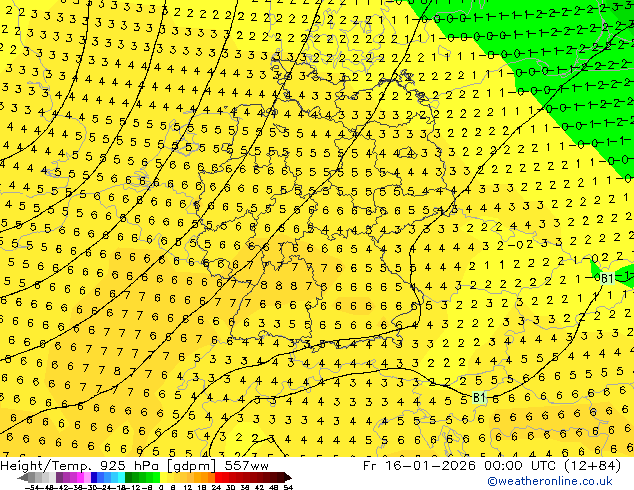Select the B1 label on the bottom contour line
Viewport: 634px width, 490px height.
[x=479, y=397]
